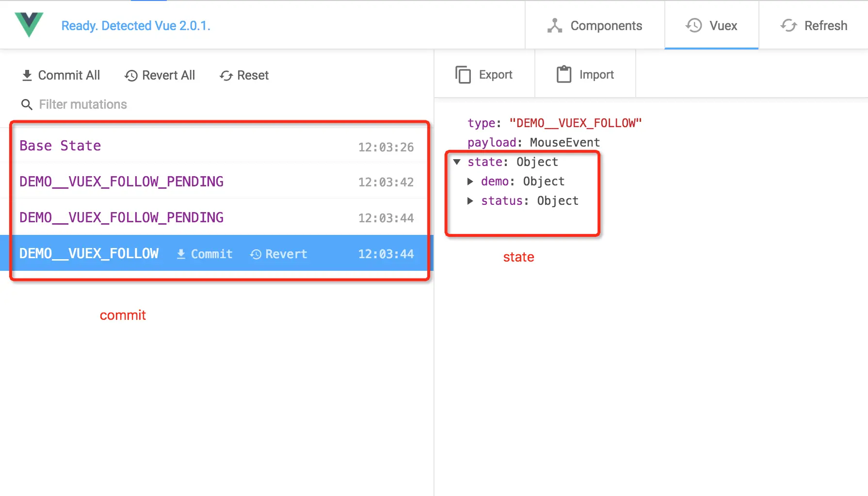Click the Refresh icon
Image resolution: width=868 pixels, height=496 pixels.
pos(788,25)
